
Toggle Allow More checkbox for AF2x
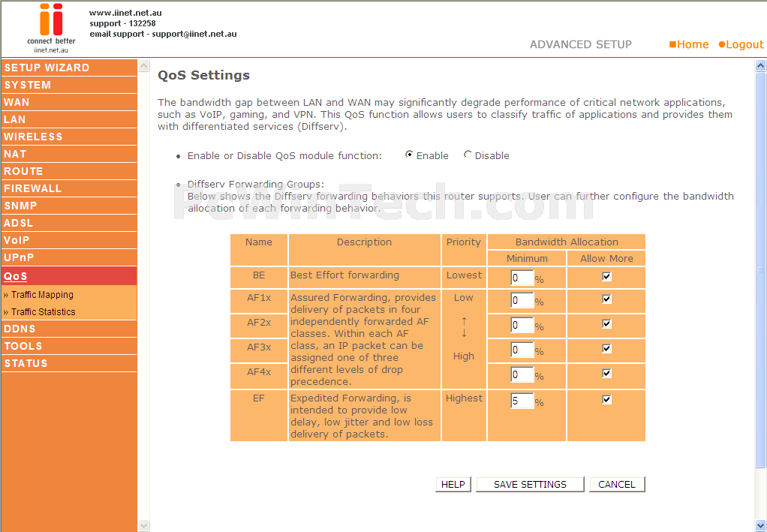click(x=606, y=323)
